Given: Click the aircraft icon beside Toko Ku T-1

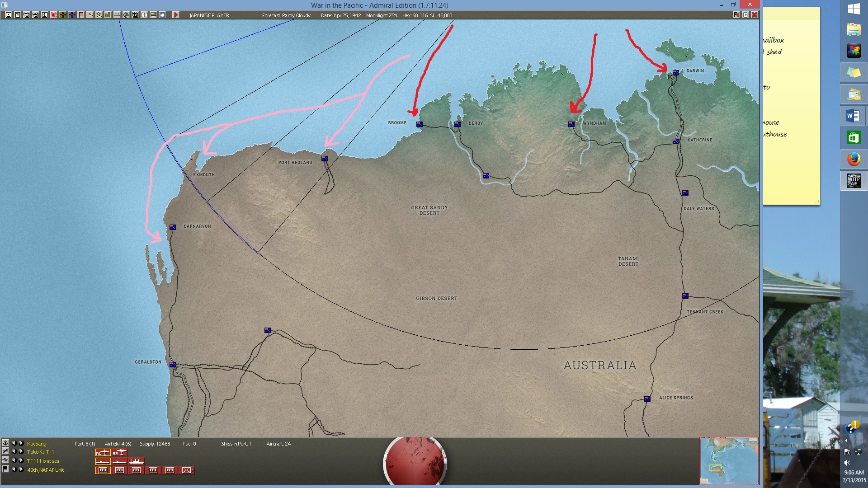Looking at the screenshot, I should pos(5,451).
